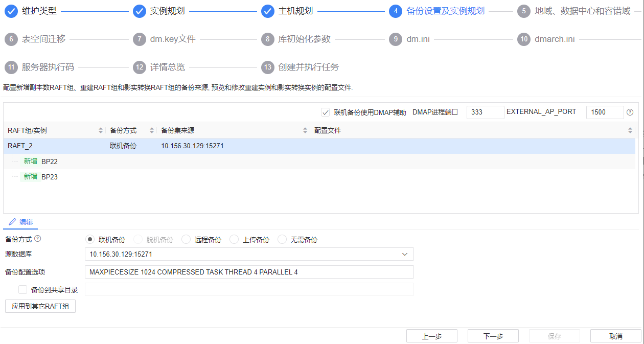644x344 pixels.
Task: Click step 4 circle for 备份设置及实例规划
Action: 396,11
